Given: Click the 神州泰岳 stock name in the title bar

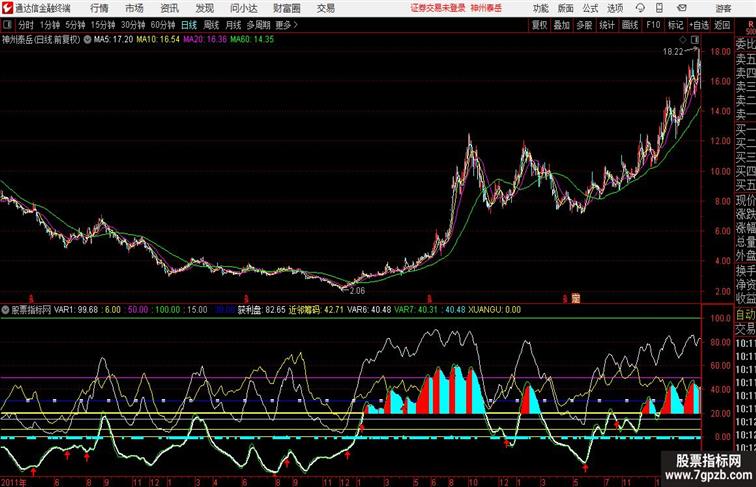Looking at the screenshot, I should point(486,8).
